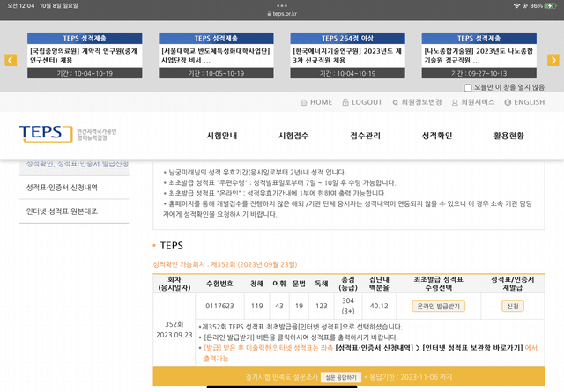Image resolution: width=564 pixels, height=392 pixels.
Task: Open the 서울대학교 반도체특성화대학사업단 banner card
Action: click(216, 55)
